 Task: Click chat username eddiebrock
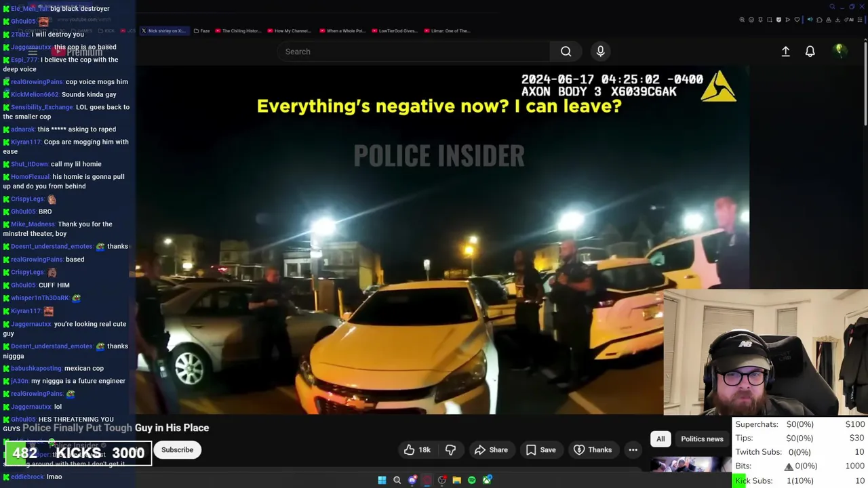point(27,477)
